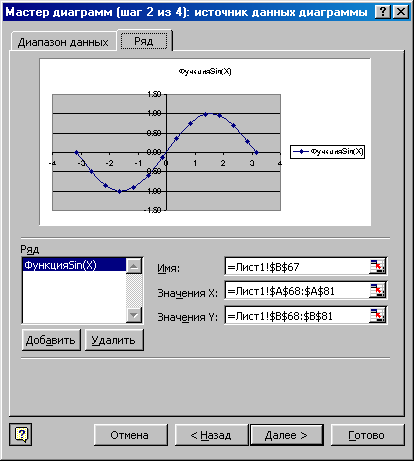This screenshot has width=414, height=461.
Task: Select ФункцияSin(X) in the series list
Action: (74, 265)
